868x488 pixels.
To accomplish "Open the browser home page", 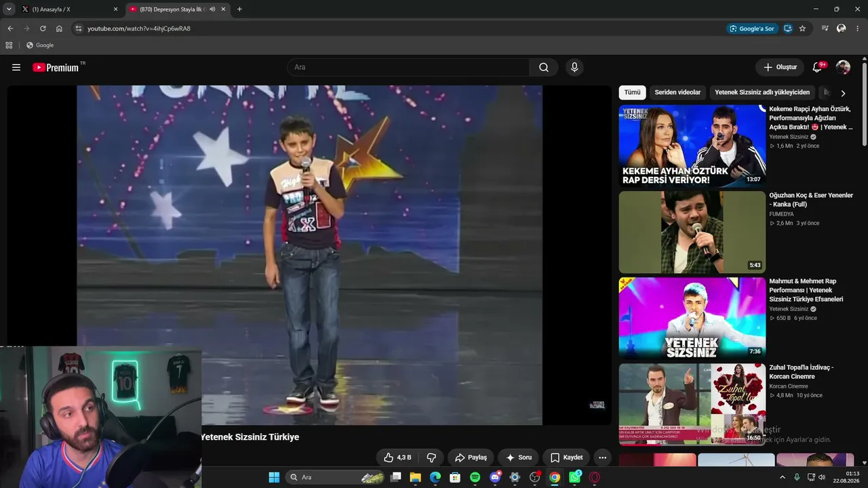I will (59, 28).
